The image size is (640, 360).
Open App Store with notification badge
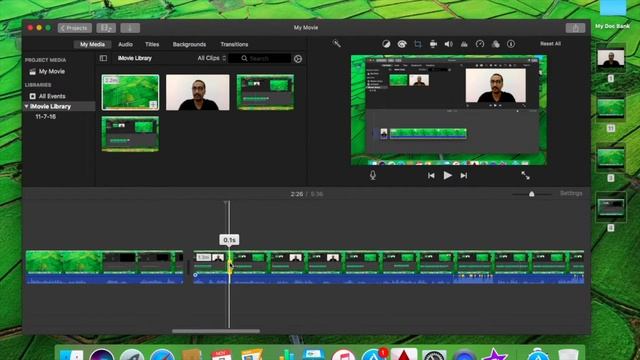(x=373, y=353)
